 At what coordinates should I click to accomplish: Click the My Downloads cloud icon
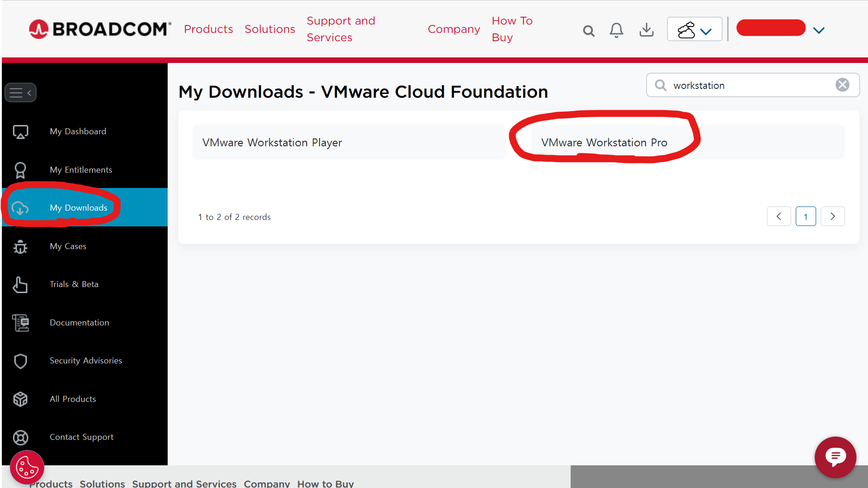coord(20,208)
